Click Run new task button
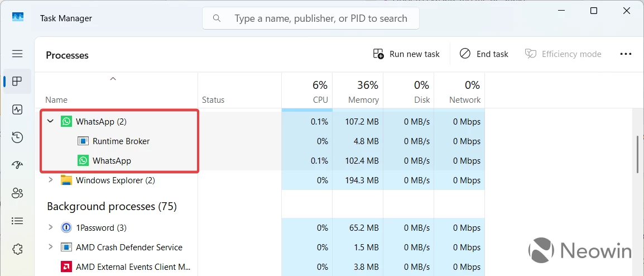This screenshot has height=276, width=644. point(406,54)
